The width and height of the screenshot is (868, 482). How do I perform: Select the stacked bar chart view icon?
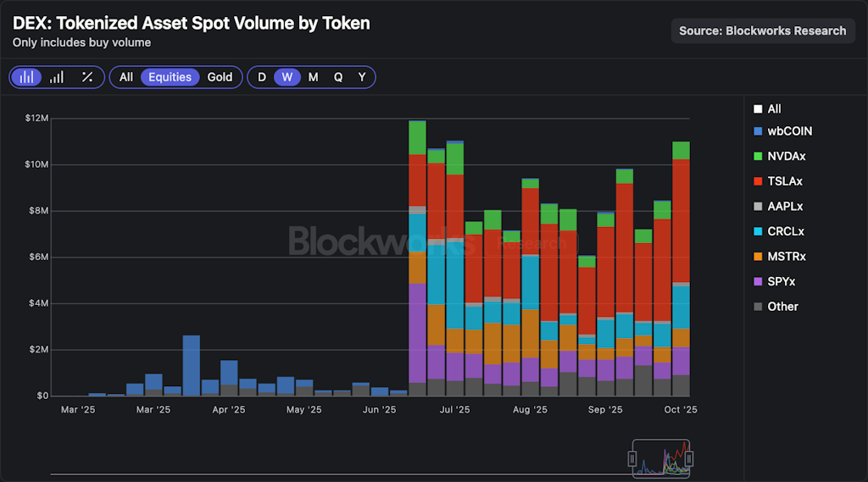pos(27,77)
